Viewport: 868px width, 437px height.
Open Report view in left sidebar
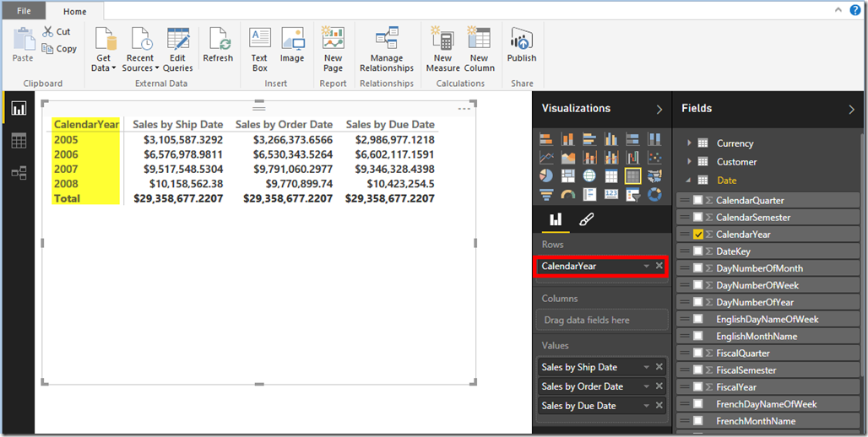coord(19,108)
